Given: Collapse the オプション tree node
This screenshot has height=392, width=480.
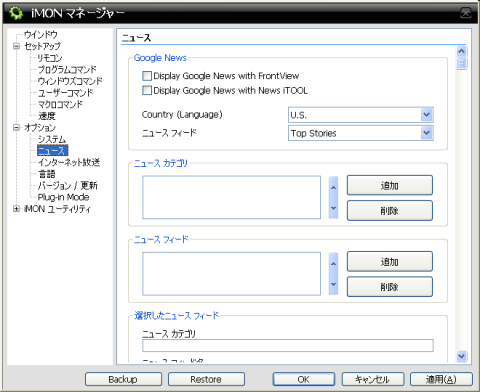Looking at the screenshot, I should click(16, 127).
